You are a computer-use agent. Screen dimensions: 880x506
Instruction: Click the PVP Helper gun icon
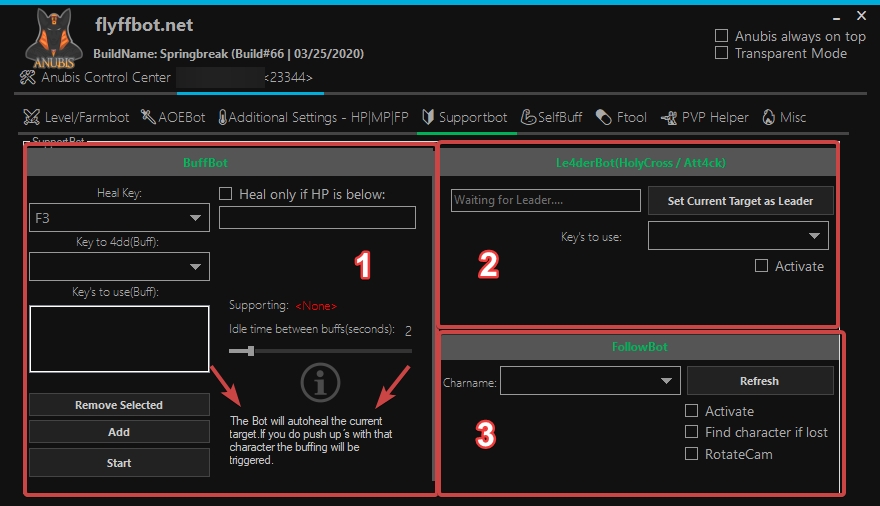click(x=668, y=118)
